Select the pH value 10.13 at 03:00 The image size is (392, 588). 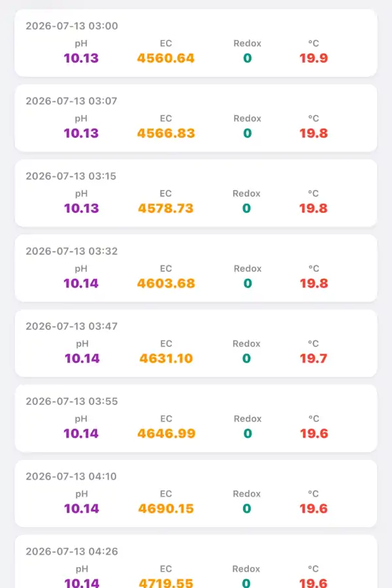tap(81, 58)
